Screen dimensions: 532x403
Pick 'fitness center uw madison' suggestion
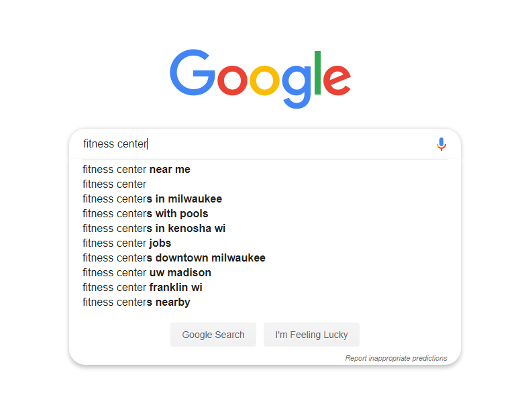point(147,272)
